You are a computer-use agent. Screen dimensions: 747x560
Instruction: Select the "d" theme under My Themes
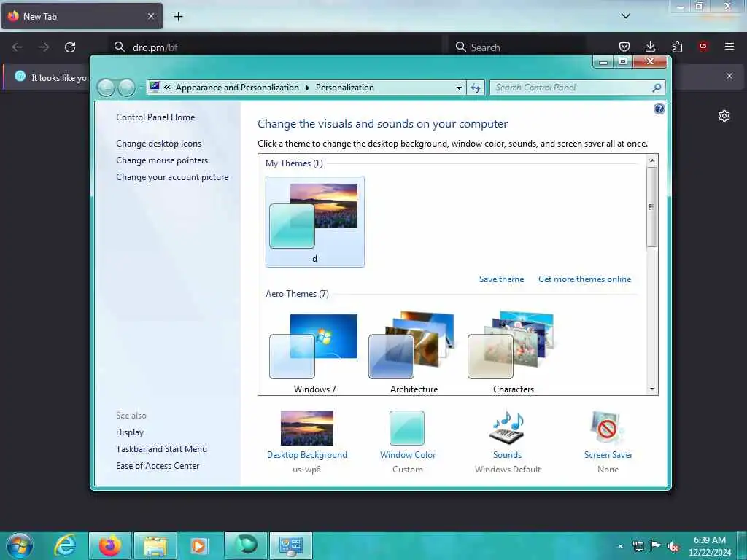[x=315, y=222]
